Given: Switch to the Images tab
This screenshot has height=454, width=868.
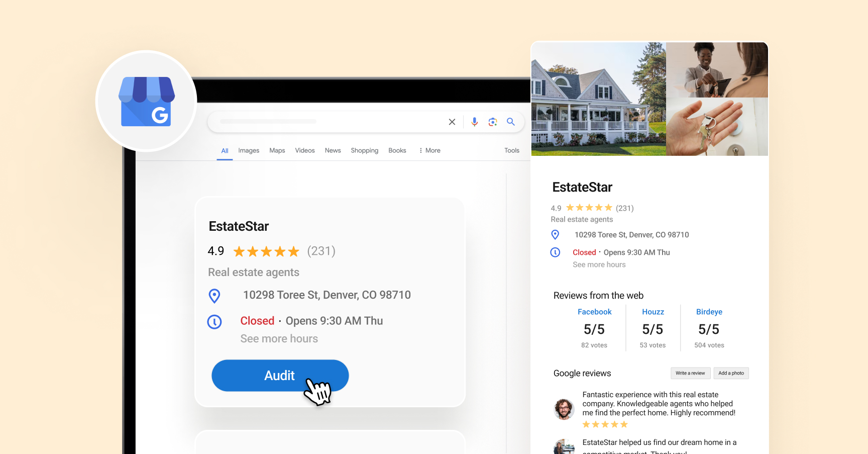Looking at the screenshot, I should tap(249, 150).
